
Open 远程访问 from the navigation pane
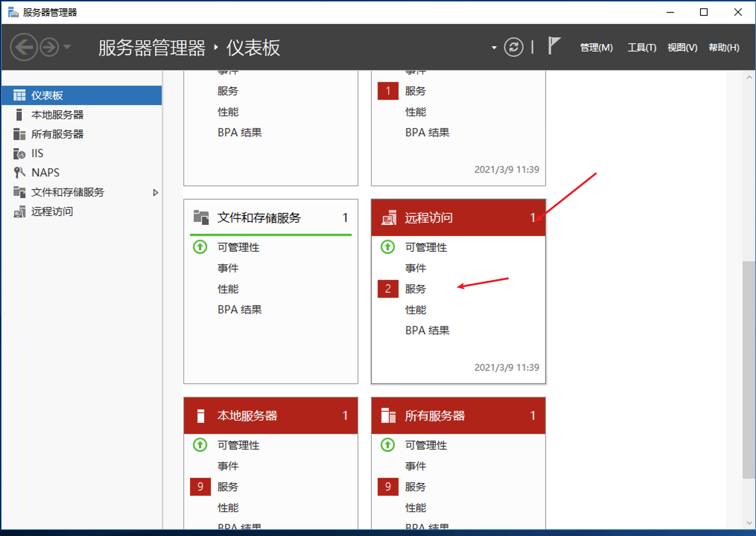click(x=52, y=211)
